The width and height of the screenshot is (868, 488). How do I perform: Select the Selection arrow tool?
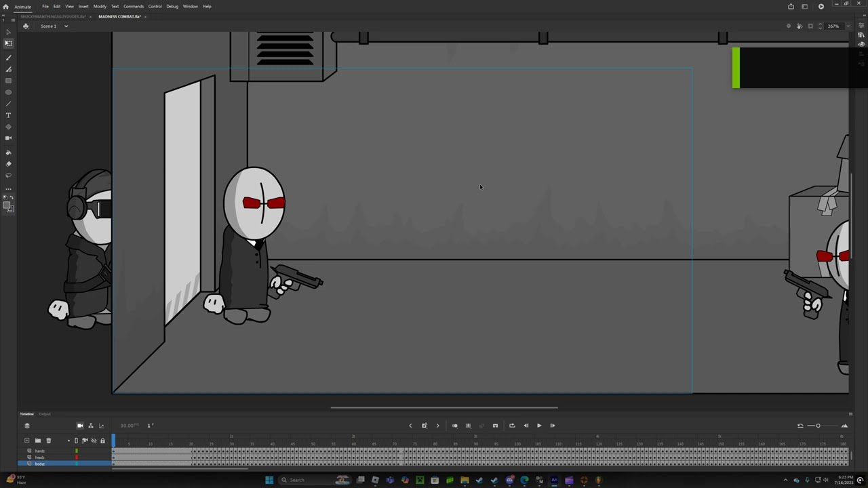tap(8, 32)
